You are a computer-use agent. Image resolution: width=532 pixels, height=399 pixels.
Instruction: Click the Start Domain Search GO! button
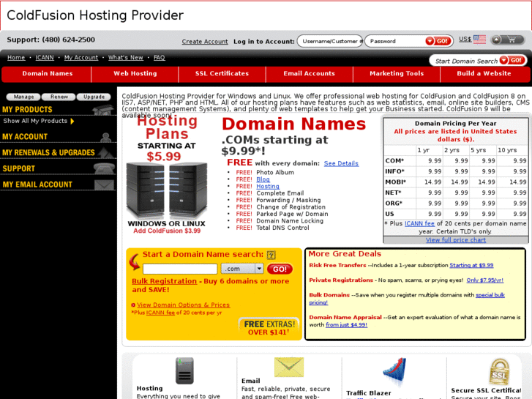point(512,61)
